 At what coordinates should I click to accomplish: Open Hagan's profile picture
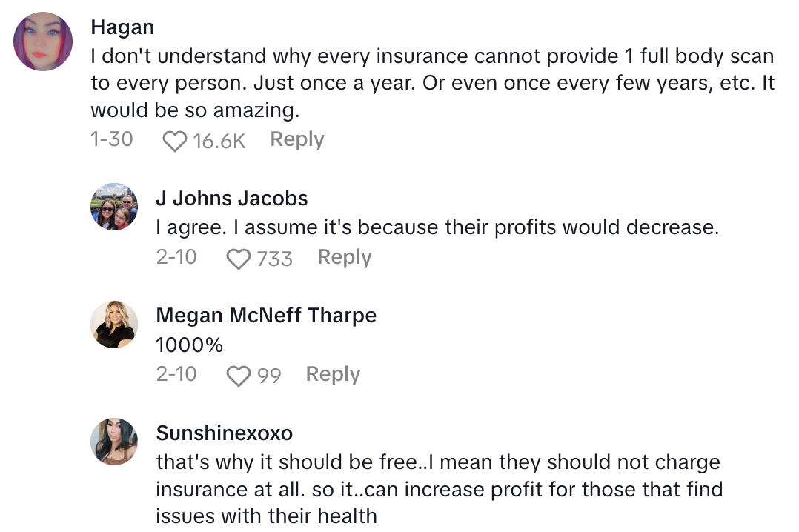pyautogui.click(x=43, y=41)
